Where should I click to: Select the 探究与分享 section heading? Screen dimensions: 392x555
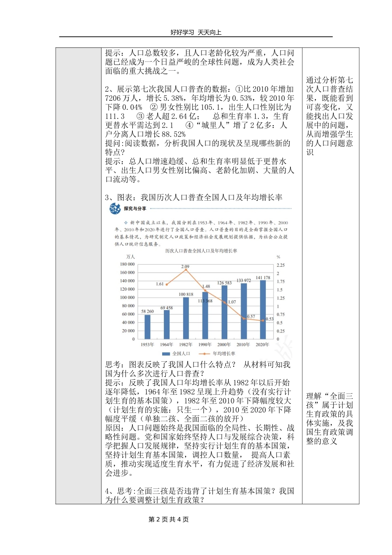(135, 209)
